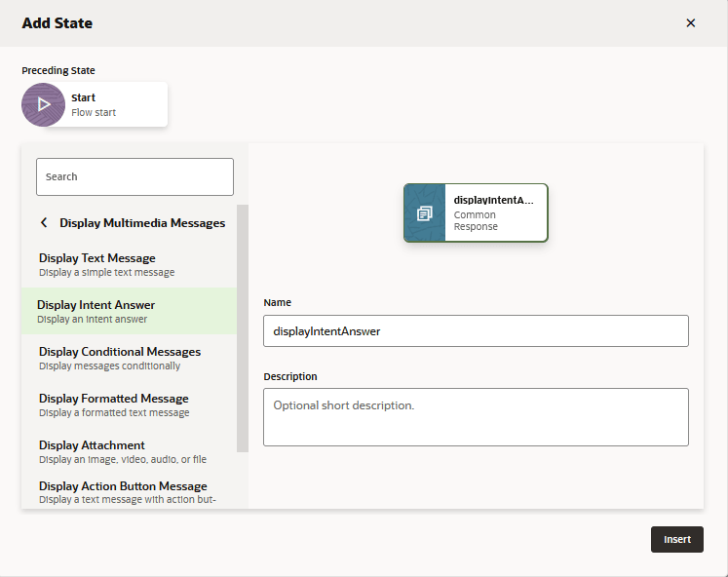This screenshot has width=728, height=577.
Task: Click the Search templates field
Action: pos(134,176)
